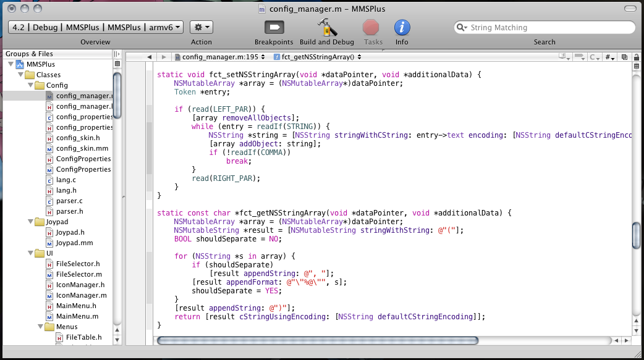Open the # includes menu icon
This screenshot has width=644, height=360.
click(x=609, y=57)
